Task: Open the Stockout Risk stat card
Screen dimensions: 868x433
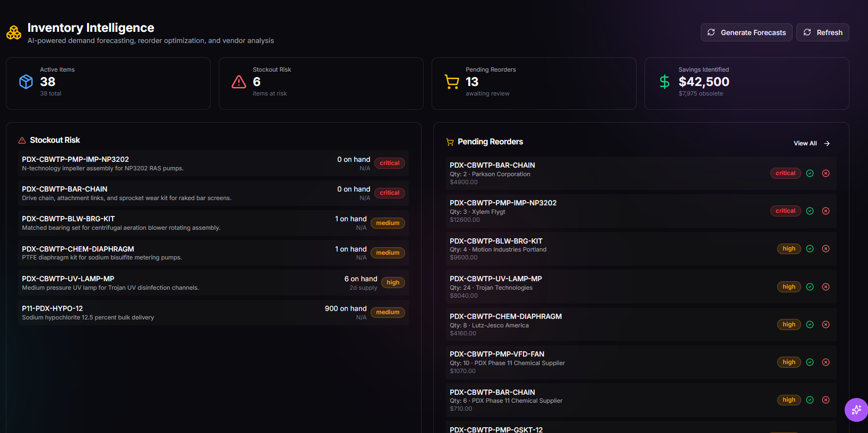Action: coord(321,84)
